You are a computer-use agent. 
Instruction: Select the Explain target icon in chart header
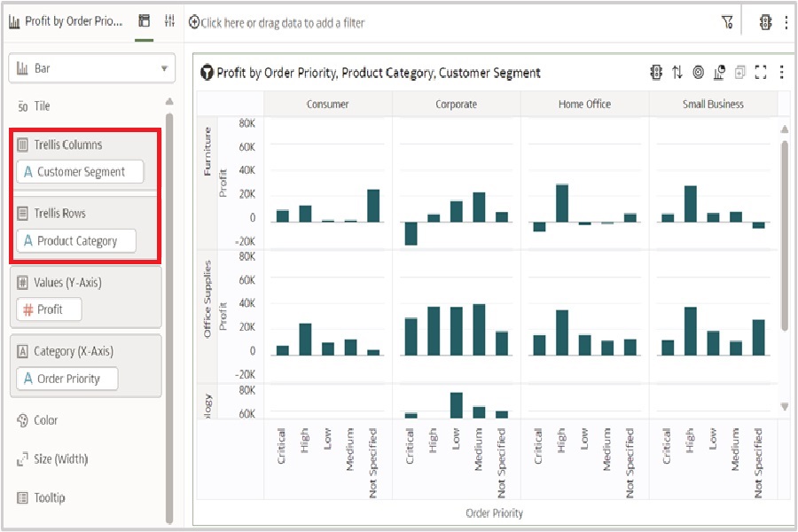[x=698, y=73]
